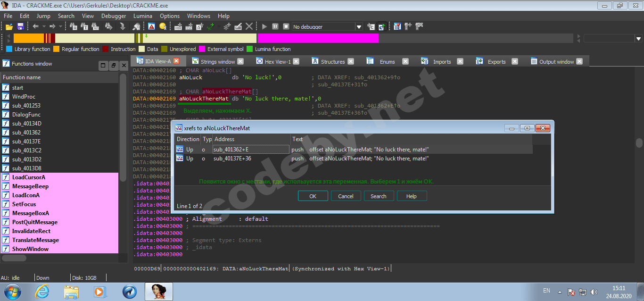Click the red warning triangle toolbar icon
The height and width of the screenshot is (301, 644).
[151, 27]
